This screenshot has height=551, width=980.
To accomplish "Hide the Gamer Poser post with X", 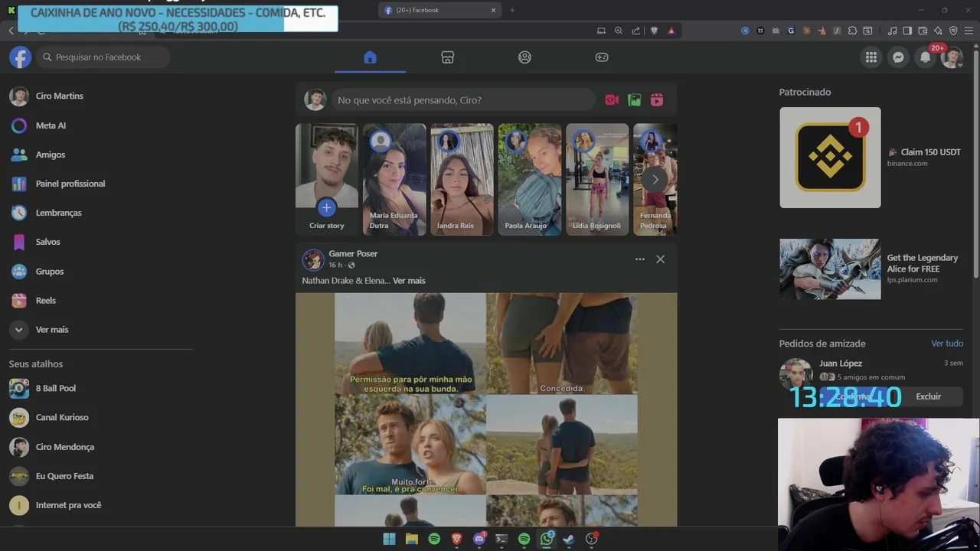I will click(661, 259).
